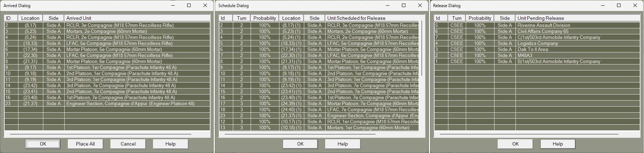Maximize the Schedule Dialog window
644x153 pixels.
tap(404, 5)
